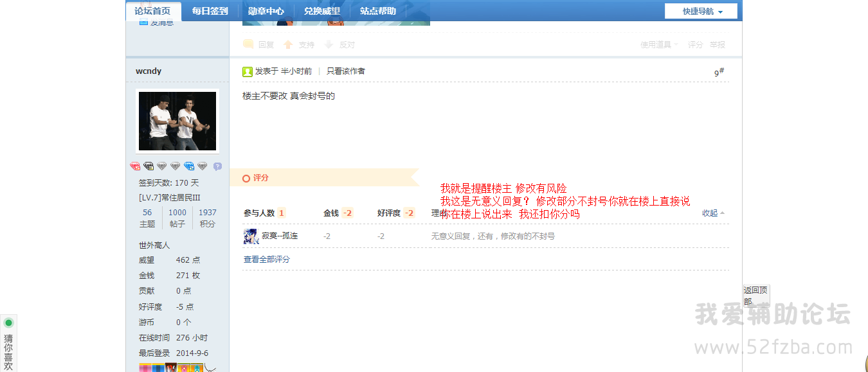Click the 最后登录 2014-9-6 text

174,353
